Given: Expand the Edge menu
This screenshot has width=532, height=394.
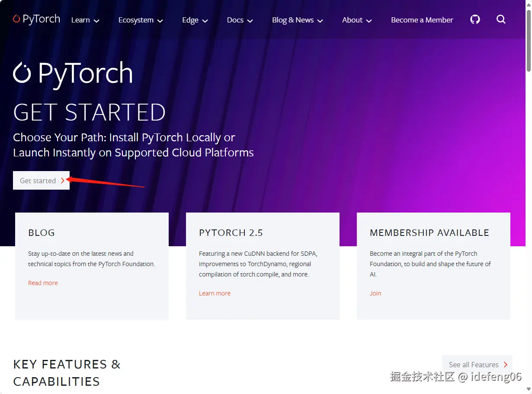Looking at the screenshot, I should tap(195, 20).
